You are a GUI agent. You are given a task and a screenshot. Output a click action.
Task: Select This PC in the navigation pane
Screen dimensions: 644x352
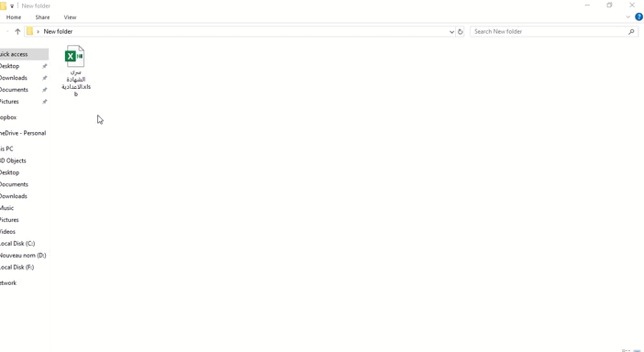[6, 148]
